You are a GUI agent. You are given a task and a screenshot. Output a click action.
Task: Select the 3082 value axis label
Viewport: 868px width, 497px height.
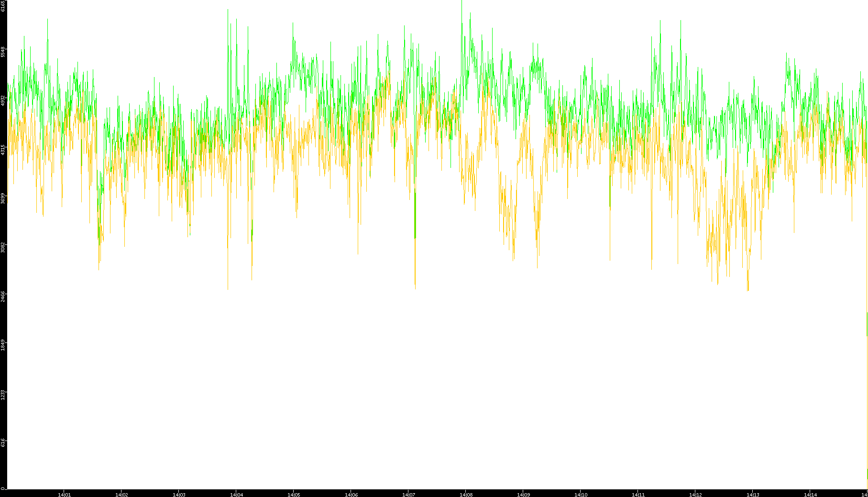pyautogui.click(x=3, y=248)
